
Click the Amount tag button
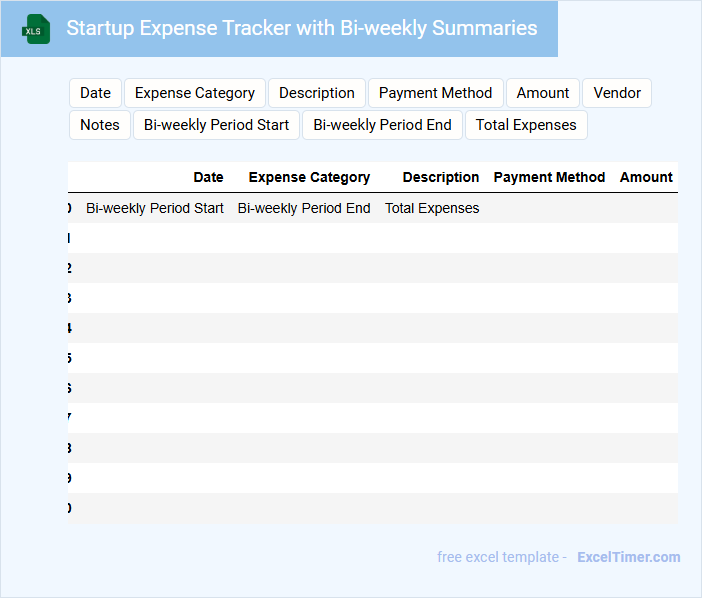point(543,93)
